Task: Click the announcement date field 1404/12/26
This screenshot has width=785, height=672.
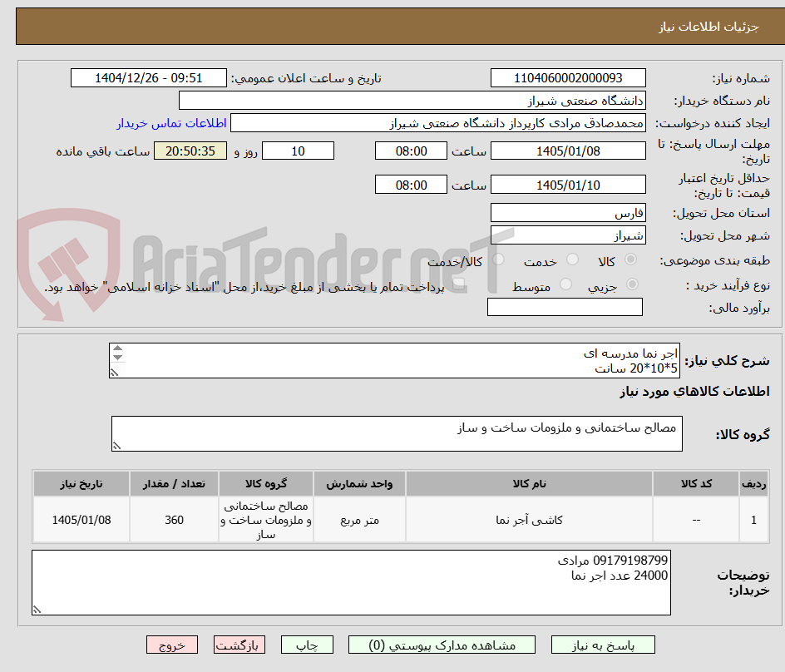Action: [148, 78]
